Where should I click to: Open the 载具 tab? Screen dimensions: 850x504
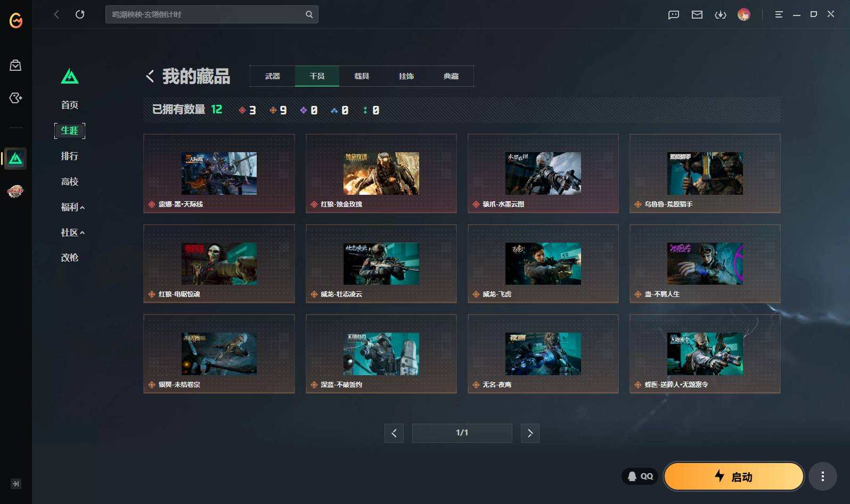[x=362, y=76]
